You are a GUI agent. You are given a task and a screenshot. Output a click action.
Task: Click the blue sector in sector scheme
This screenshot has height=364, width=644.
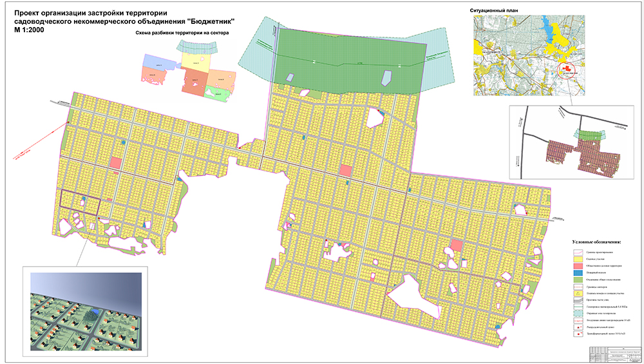tap(157, 63)
